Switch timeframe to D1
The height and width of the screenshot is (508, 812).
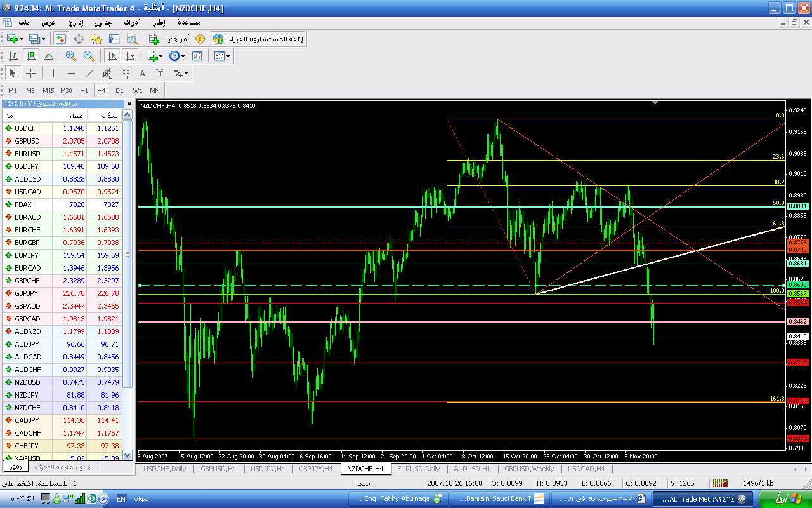119,90
